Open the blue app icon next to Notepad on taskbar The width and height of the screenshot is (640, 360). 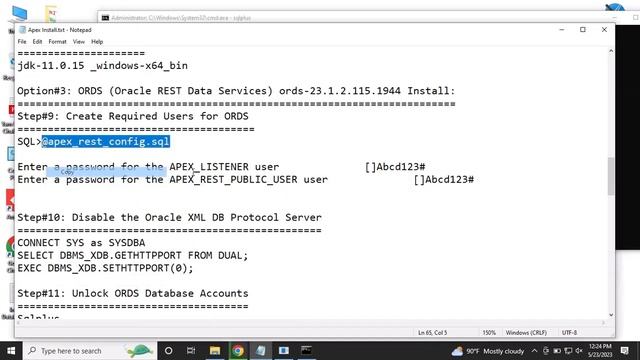coord(284,351)
